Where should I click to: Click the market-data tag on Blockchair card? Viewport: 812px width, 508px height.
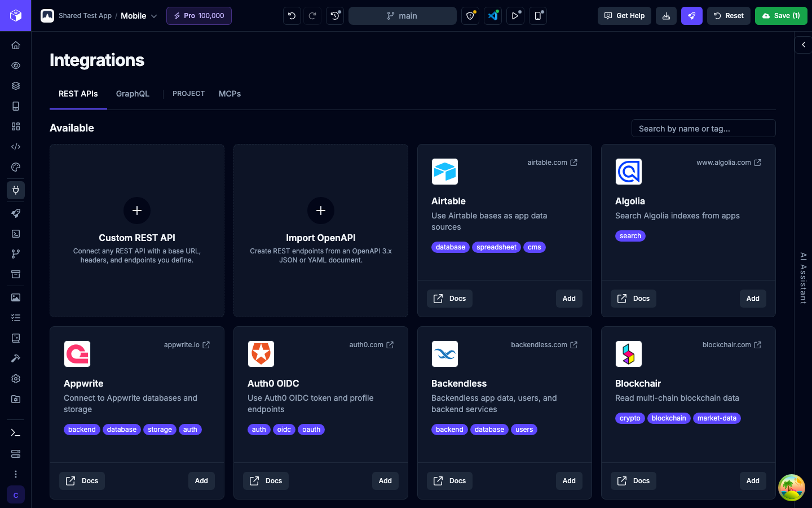point(717,418)
